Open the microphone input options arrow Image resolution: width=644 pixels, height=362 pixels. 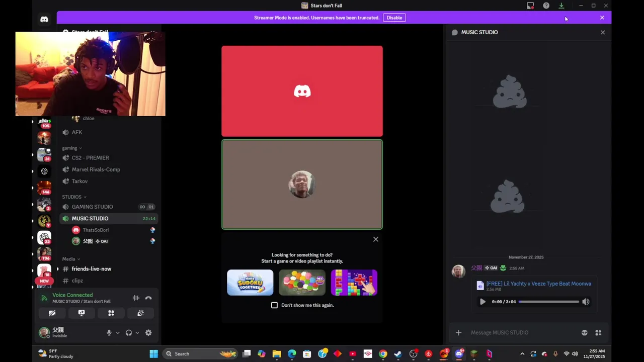pos(118,333)
